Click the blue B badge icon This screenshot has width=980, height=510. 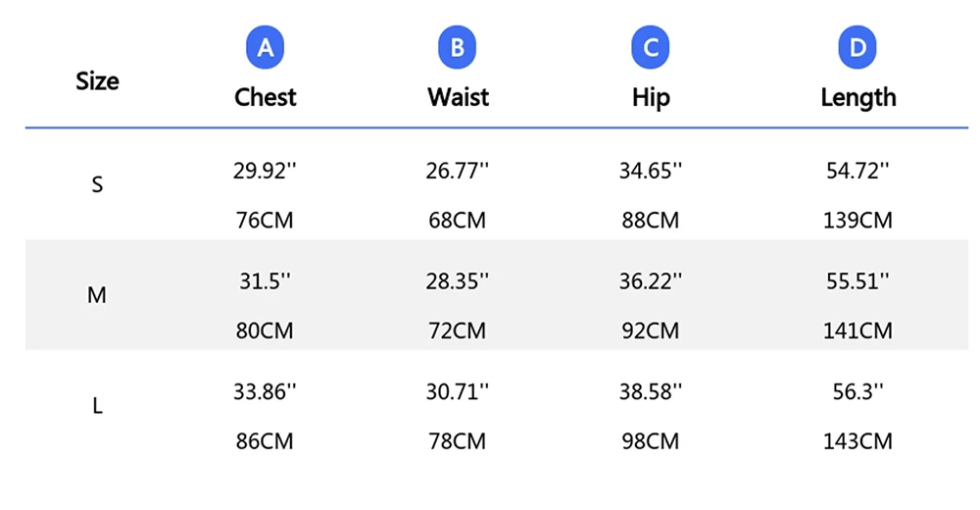coord(458,48)
